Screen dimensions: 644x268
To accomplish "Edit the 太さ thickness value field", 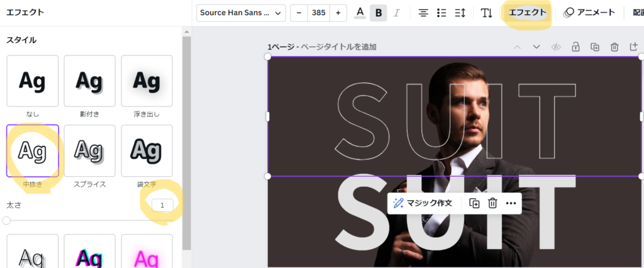I will click(x=162, y=205).
